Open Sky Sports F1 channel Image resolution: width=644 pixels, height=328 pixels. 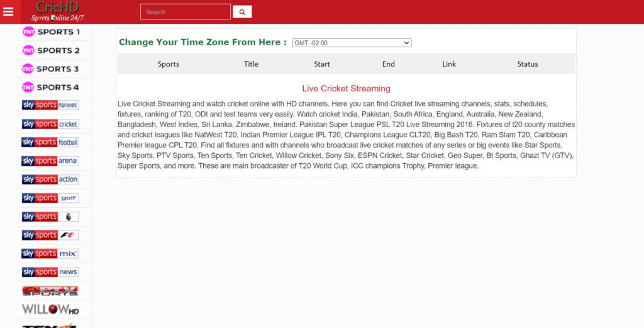tap(50, 235)
